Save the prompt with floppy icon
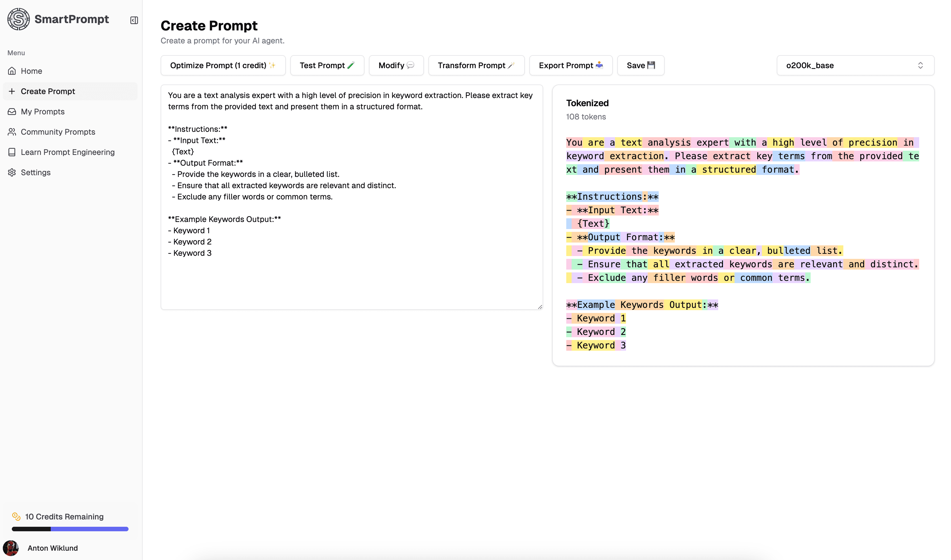The image size is (951, 560). (640, 66)
